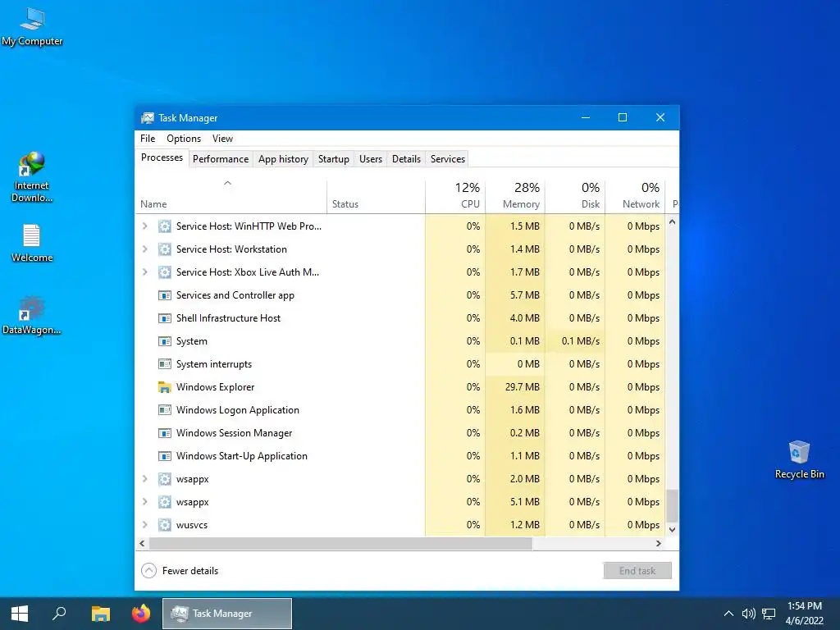
Task: Click the System process icon
Action: click(x=164, y=341)
